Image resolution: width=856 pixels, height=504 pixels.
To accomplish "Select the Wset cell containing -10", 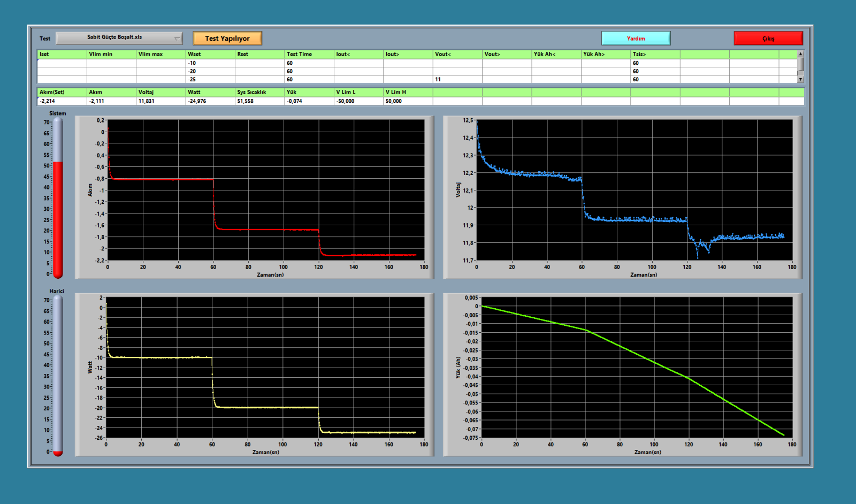I will tap(210, 63).
